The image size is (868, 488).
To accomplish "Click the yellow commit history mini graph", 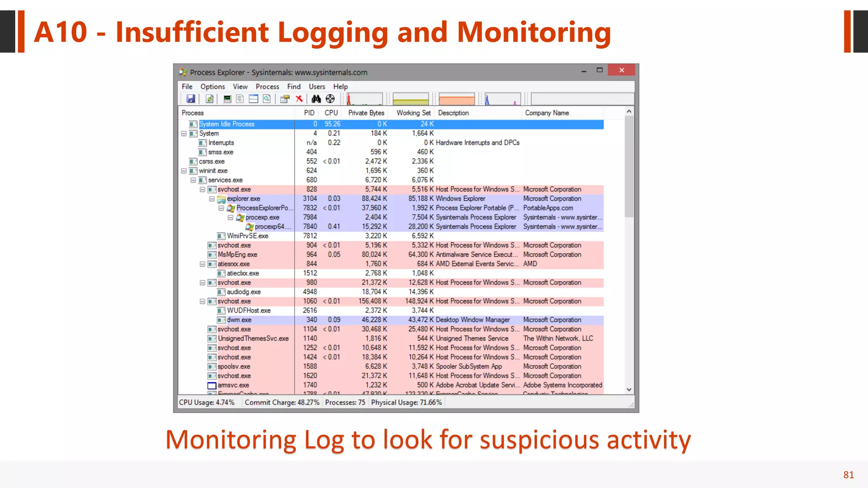I will (411, 99).
